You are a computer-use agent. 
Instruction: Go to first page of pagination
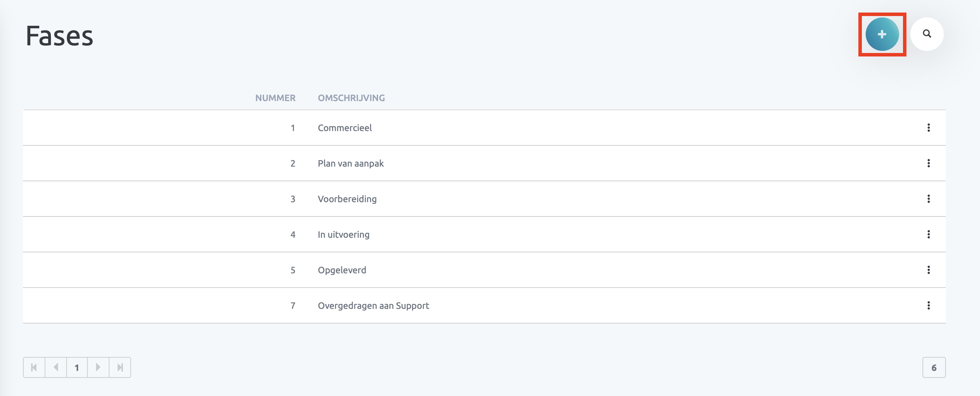34,367
